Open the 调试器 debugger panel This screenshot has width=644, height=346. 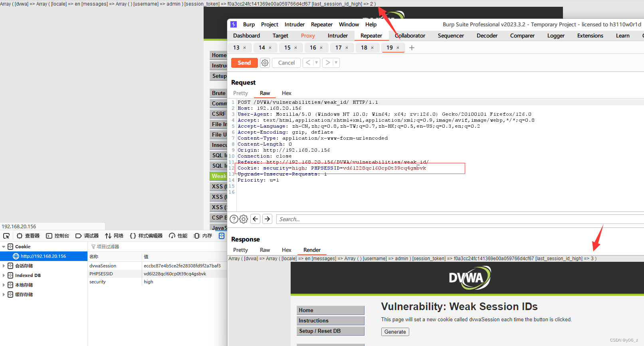(x=87, y=236)
